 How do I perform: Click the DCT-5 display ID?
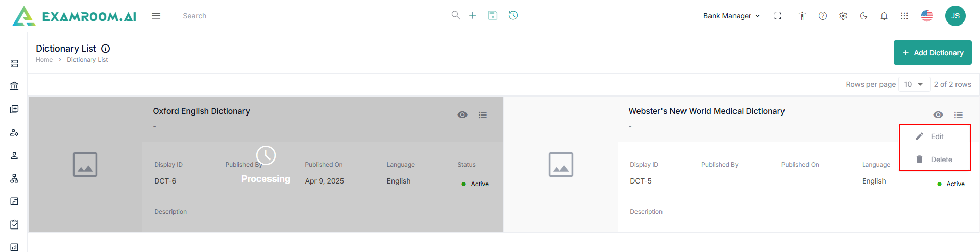pos(641,181)
